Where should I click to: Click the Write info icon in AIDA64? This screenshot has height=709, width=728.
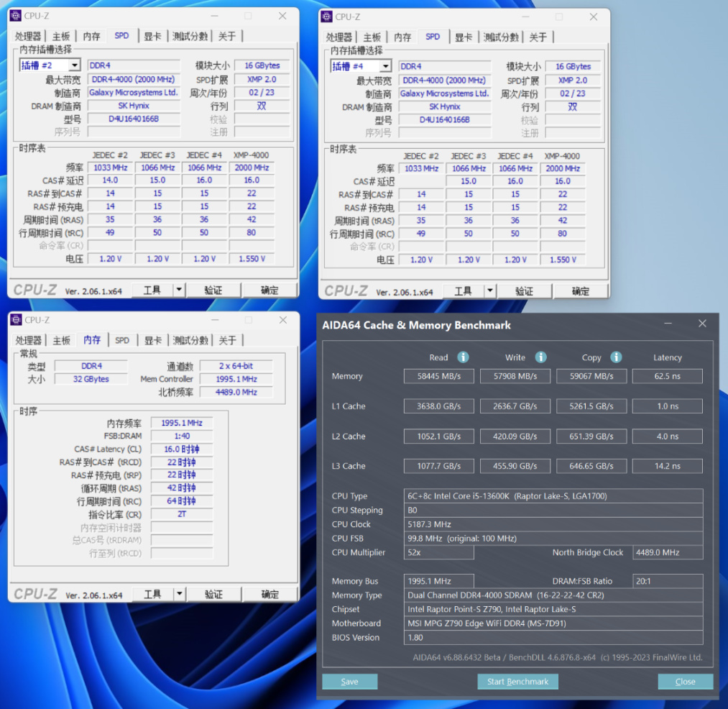[x=540, y=357]
